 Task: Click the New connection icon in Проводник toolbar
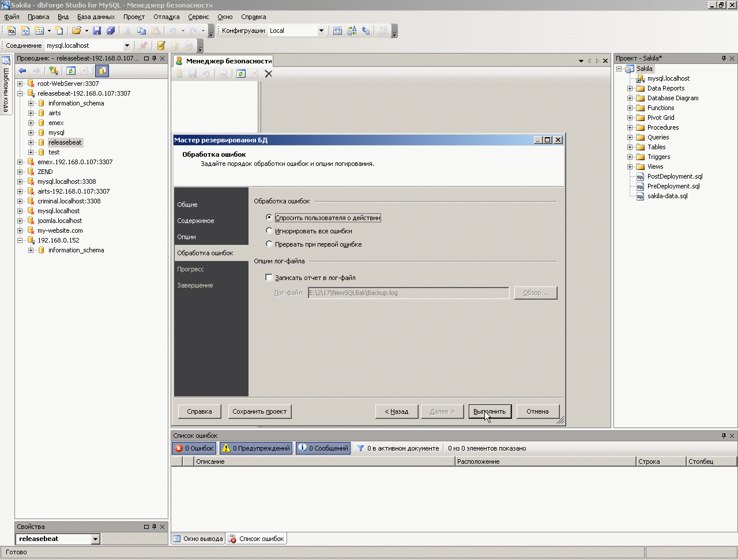pyautogui.click(x=54, y=71)
